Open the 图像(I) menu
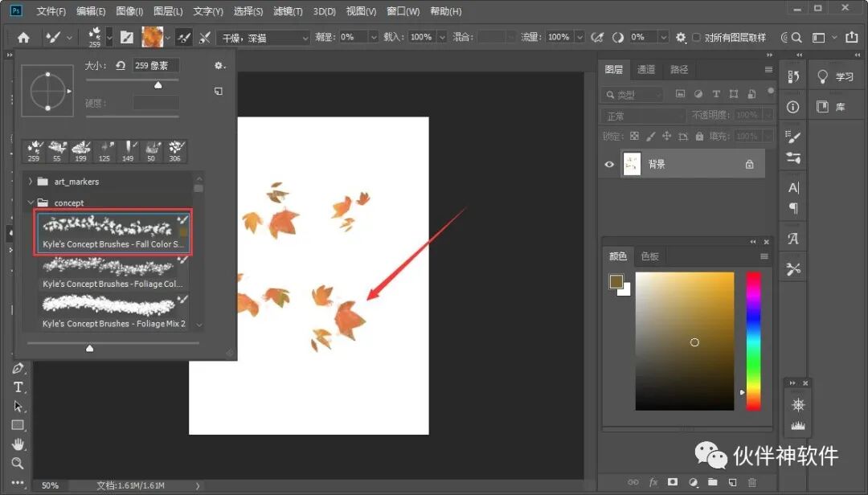This screenshot has width=868, height=495. [129, 11]
